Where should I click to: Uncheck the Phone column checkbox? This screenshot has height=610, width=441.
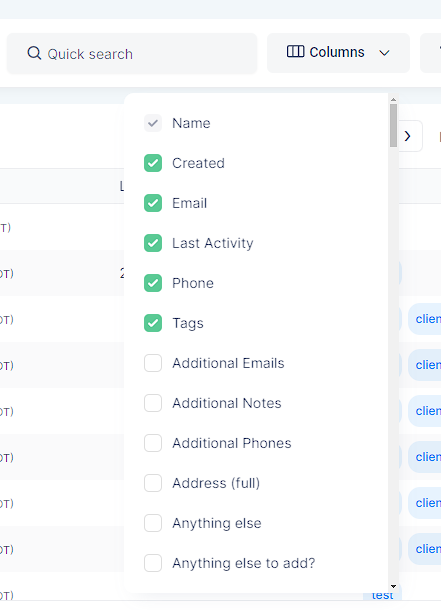(153, 283)
